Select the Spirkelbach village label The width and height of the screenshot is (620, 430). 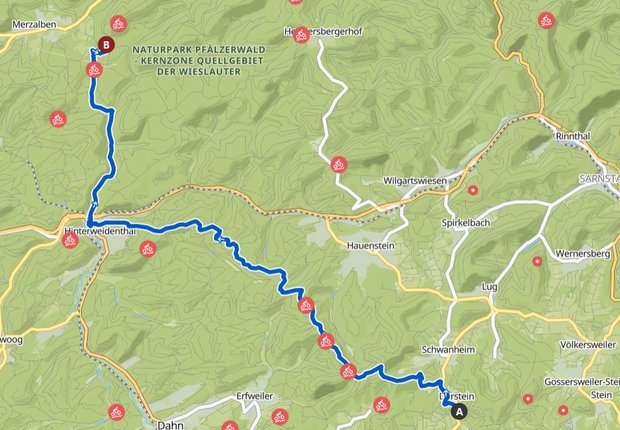pos(465,223)
